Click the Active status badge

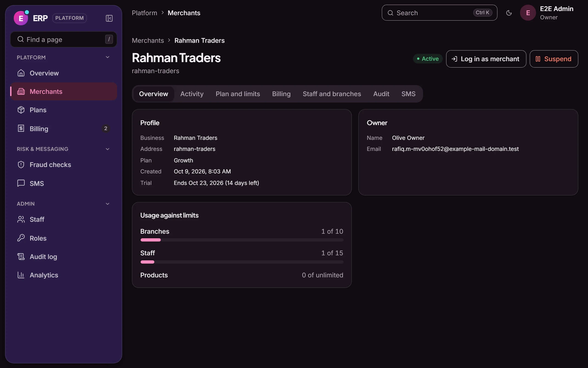coord(428,59)
